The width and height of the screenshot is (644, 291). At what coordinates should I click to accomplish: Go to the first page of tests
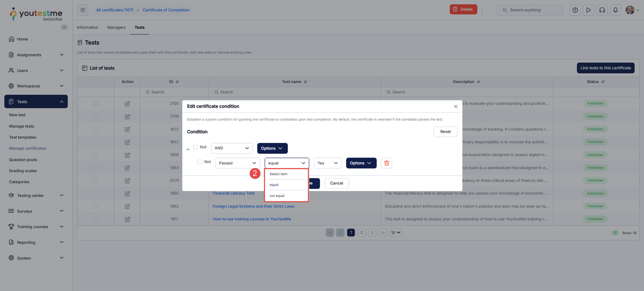tap(330, 233)
